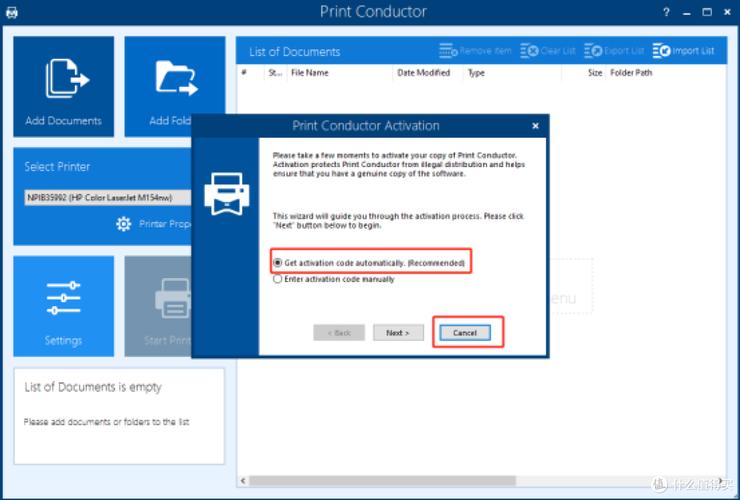Click the Next button in activation dialog
Viewport: 740px width, 500px height.
click(x=398, y=333)
